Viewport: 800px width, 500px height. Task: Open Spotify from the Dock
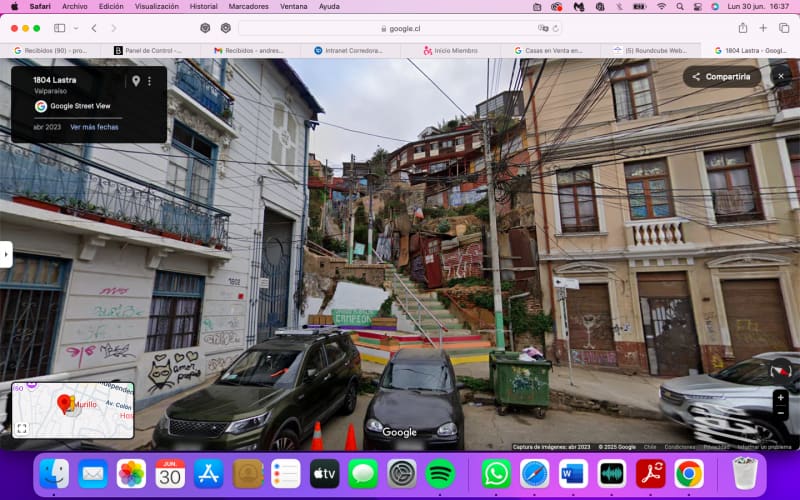[x=440, y=474]
